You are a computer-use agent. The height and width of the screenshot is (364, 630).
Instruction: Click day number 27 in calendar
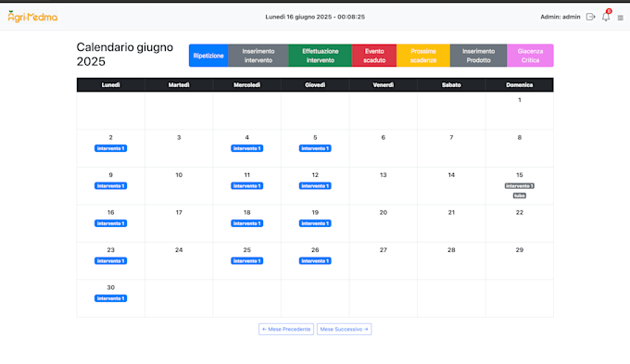click(x=384, y=250)
